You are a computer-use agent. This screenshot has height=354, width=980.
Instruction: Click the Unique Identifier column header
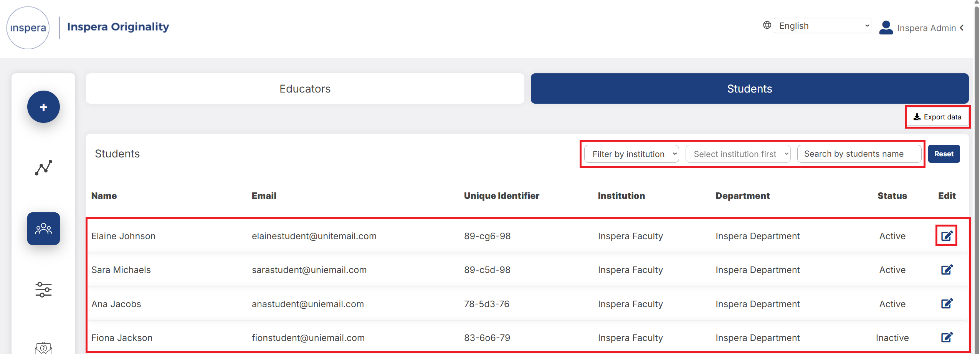point(501,196)
